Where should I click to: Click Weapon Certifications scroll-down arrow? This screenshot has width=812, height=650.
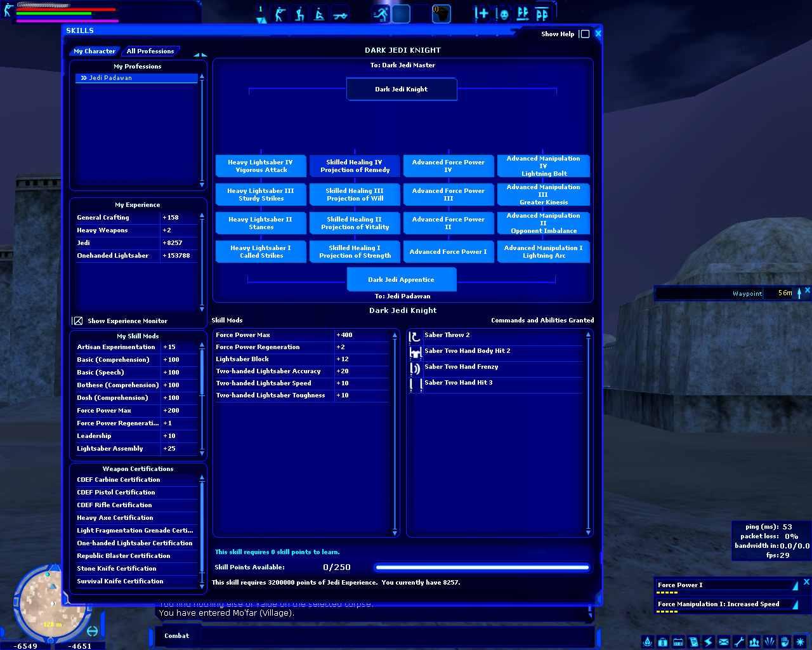tap(202, 586)
